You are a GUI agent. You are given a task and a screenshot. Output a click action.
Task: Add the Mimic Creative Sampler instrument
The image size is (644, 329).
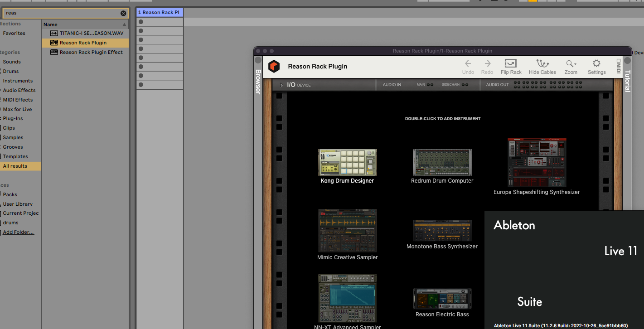click(x=348, y=231)
